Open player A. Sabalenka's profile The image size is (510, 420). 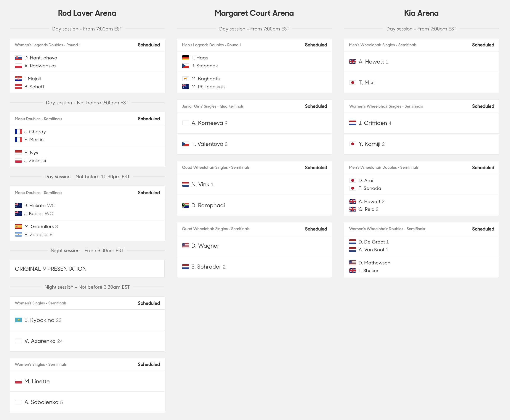click(x=41, y=402)
